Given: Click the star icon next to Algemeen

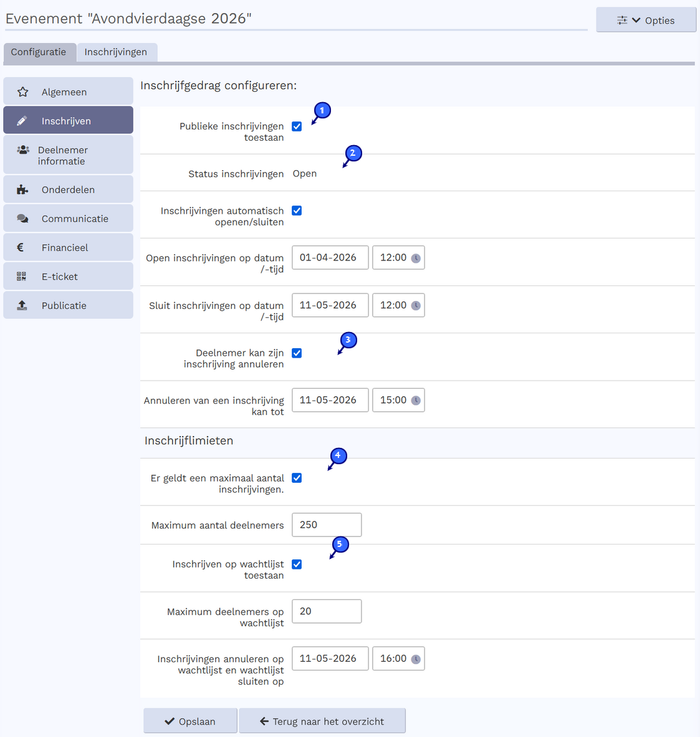Looking at the screenshot, I should pyautogui.click(x=23, y=92).
